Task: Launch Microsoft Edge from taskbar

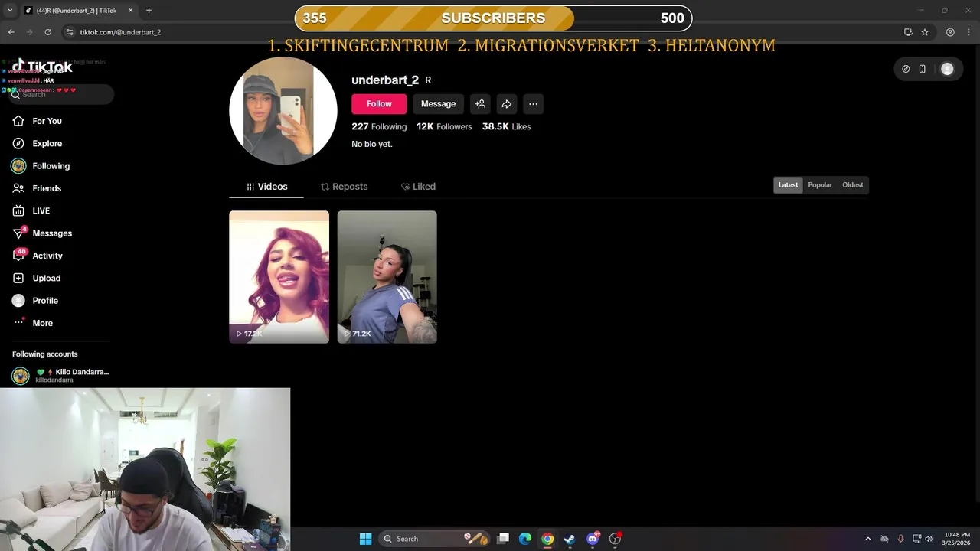Action: [x=525, y=539]
